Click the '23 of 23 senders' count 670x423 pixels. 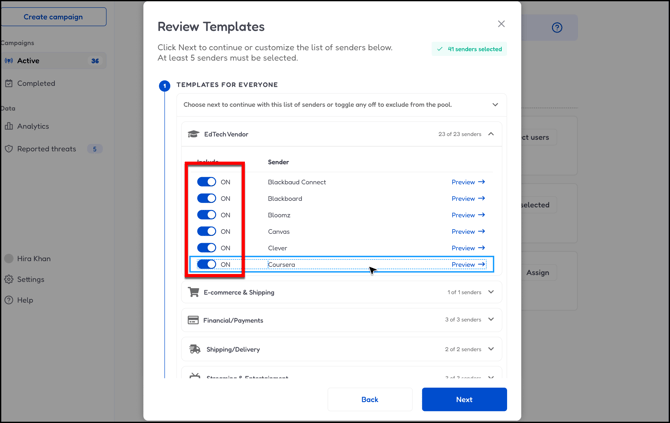point(459,134)
